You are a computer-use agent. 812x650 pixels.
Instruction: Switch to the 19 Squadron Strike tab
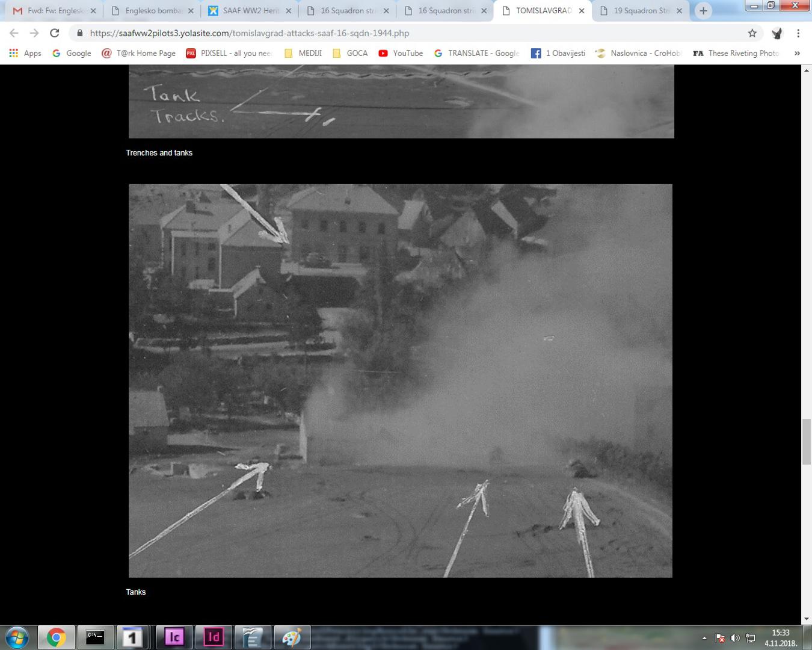click(641, 11)
